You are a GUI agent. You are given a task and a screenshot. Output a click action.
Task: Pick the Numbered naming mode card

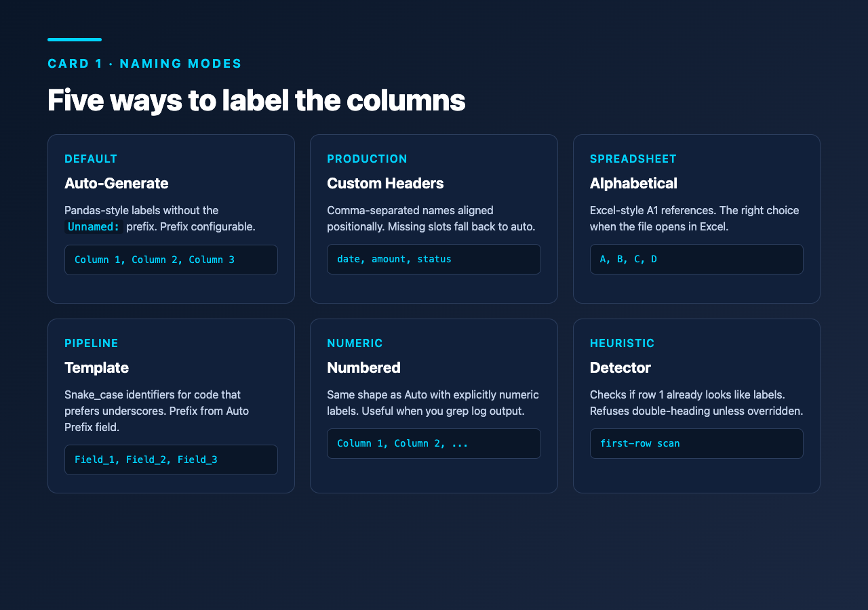point(433,406)
